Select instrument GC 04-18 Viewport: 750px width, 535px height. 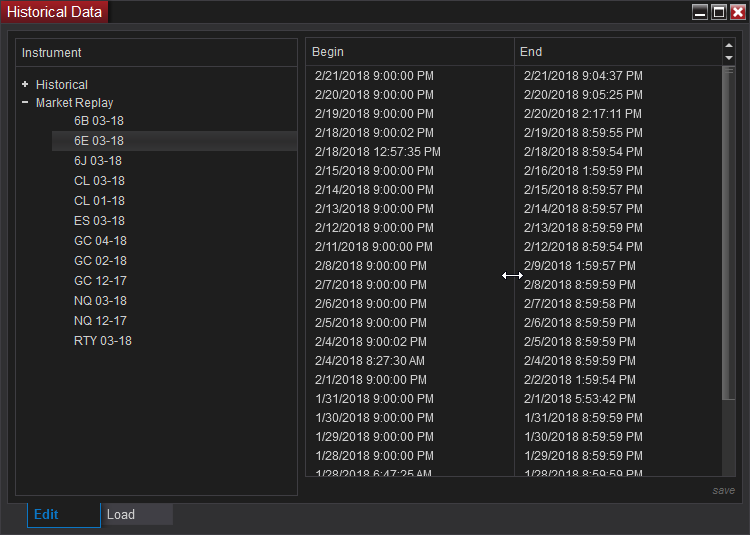100,241
